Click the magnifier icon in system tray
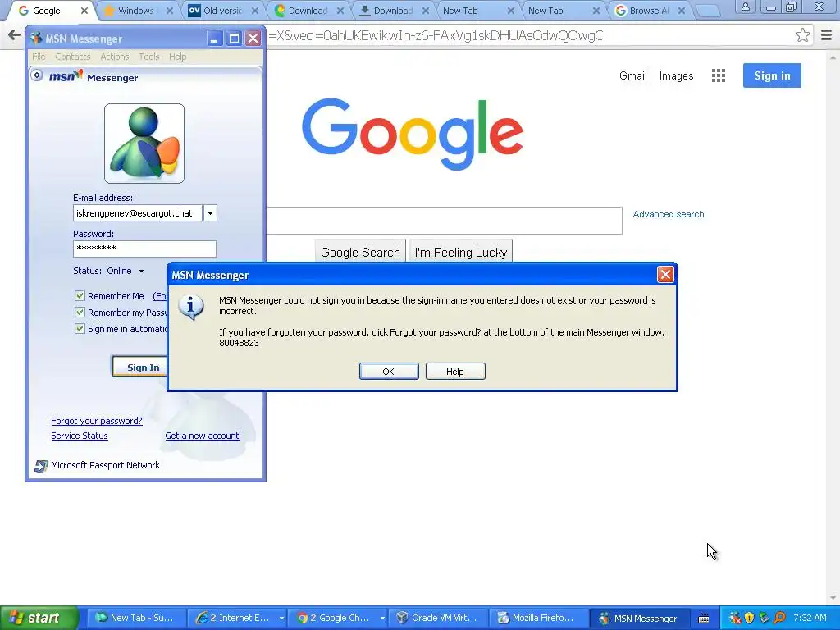This screenshot has height=630, width=840. [x=779, y=618]
